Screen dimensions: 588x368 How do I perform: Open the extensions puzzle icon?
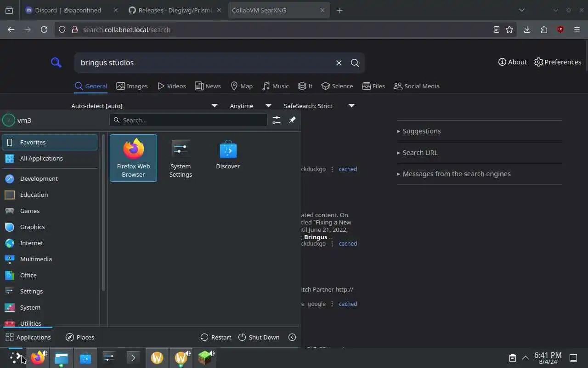click(544, 29)
